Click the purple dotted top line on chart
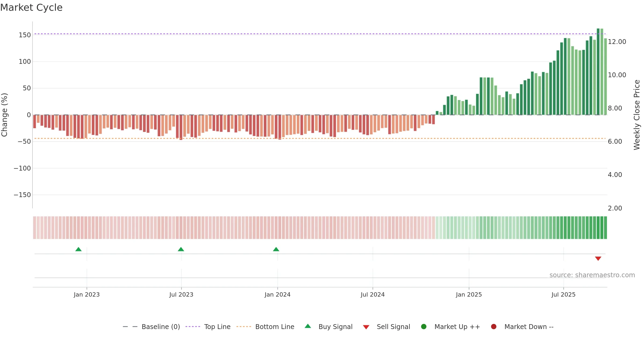Screen dimensions: 644x362 click(x=320, y=34)
